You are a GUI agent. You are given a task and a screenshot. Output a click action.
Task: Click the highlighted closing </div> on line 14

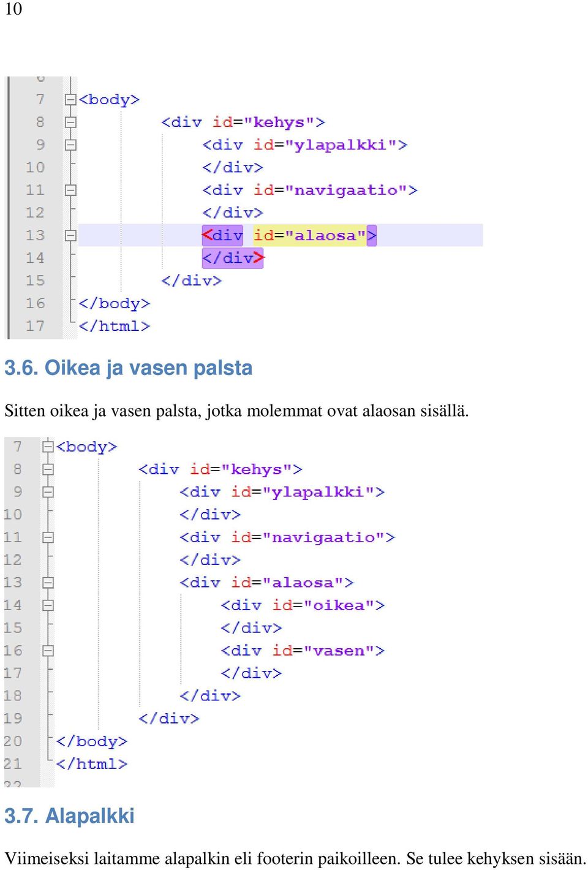(233, 258)
